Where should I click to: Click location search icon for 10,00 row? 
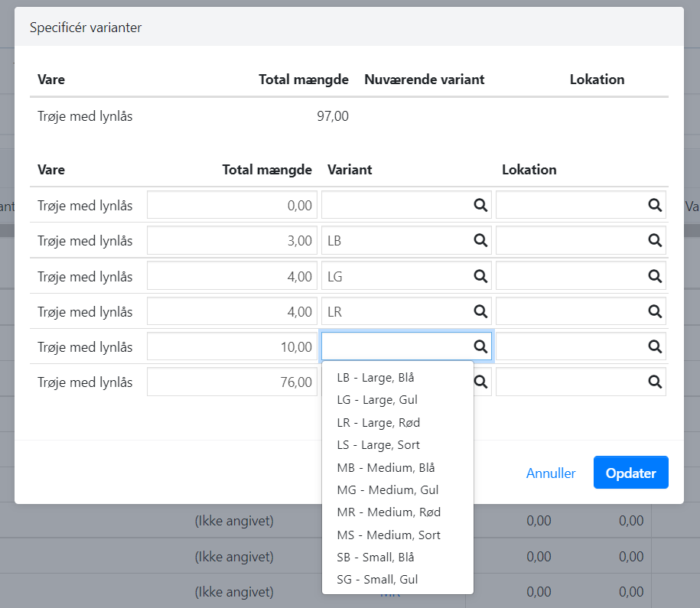point(655,346)
